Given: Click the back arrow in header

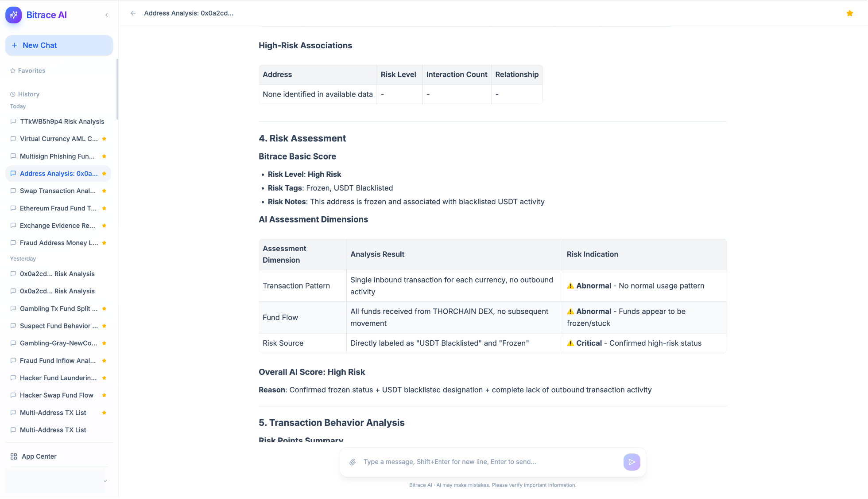Looking at the screenshot, I should tap(133, 13).
